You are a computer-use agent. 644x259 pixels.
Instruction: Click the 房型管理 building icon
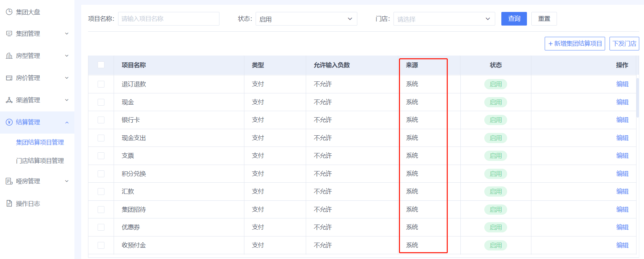(9, 56)
